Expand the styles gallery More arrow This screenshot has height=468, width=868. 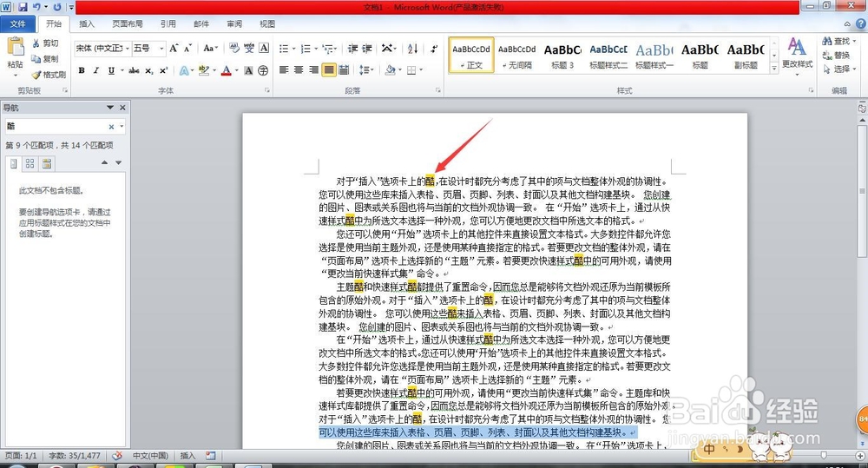[x=774, y=68]
